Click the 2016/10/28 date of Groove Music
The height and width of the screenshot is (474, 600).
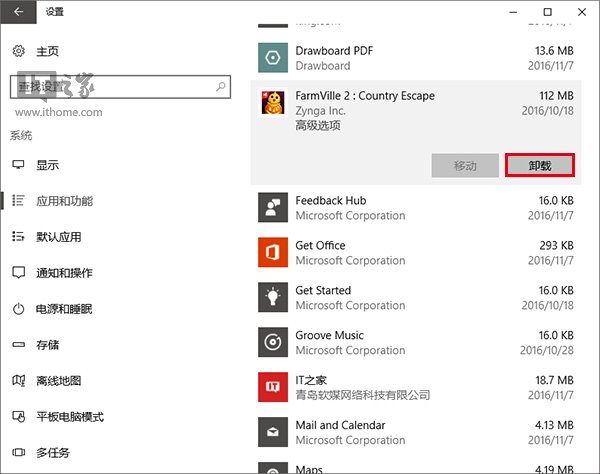tap(547, 350)
